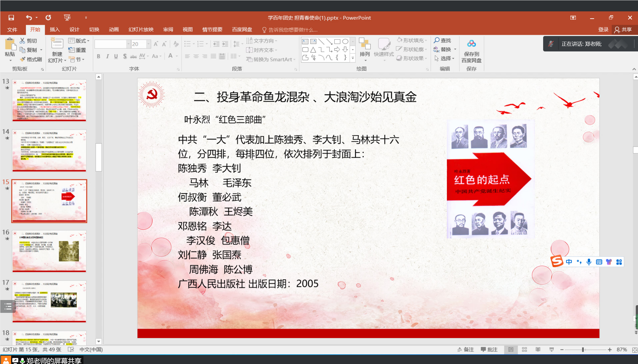638x364 pixels.
Task: Toggle the Notes pane in status bar
Action: point(465,349)
